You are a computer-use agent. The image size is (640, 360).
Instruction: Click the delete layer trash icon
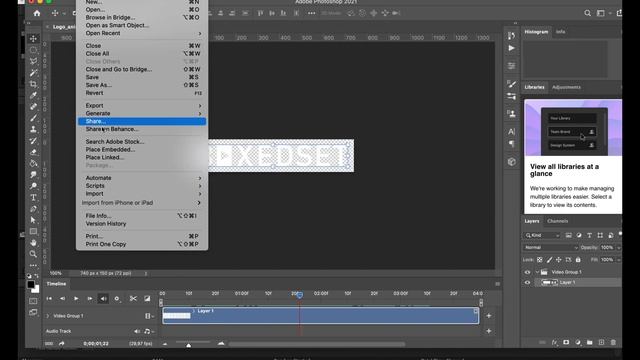coord(613,342)
